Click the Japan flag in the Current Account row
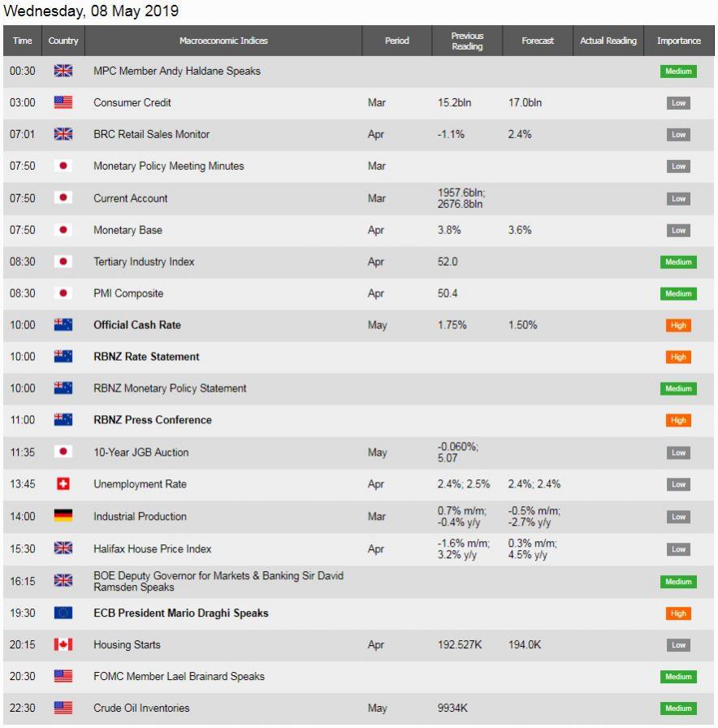718x728 pixels. click(x=63, y=197)
